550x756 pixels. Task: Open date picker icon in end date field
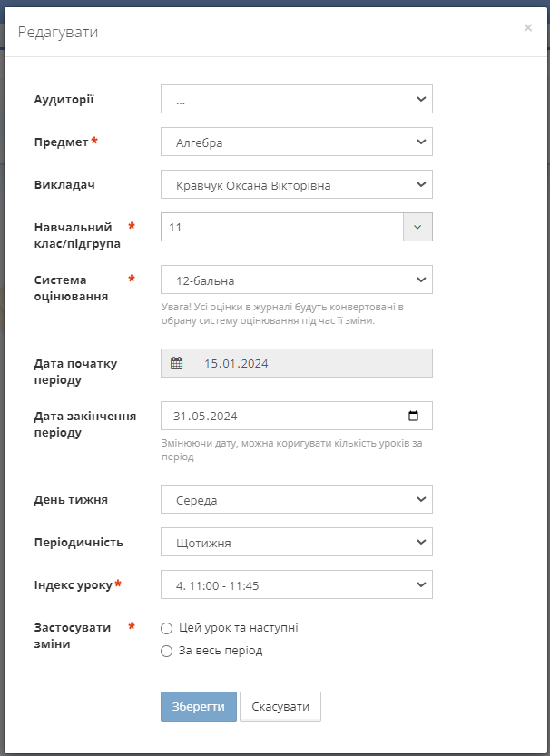(x=414, y=417)
